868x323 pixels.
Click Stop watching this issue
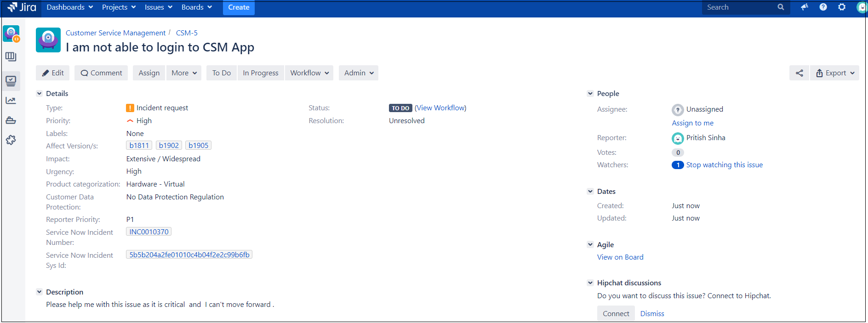(724, 165)
